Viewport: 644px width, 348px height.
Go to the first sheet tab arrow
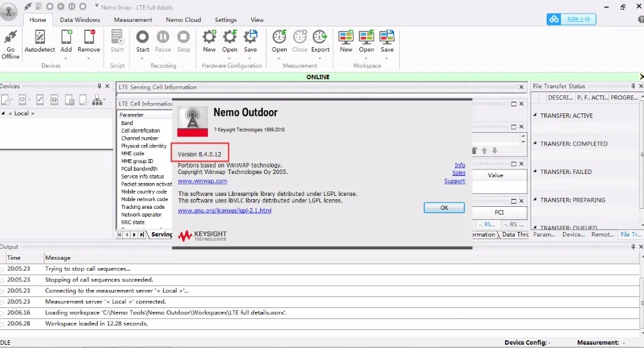(x=119, y=235)
